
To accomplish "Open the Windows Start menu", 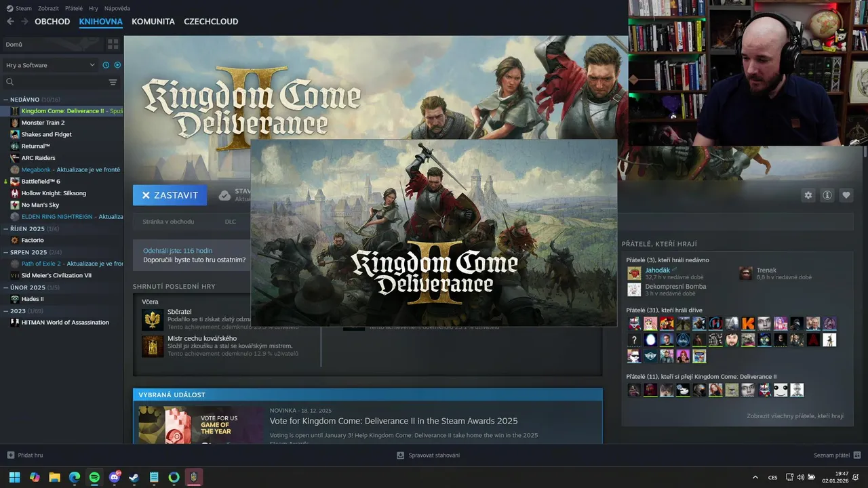I will coord(14,477).
